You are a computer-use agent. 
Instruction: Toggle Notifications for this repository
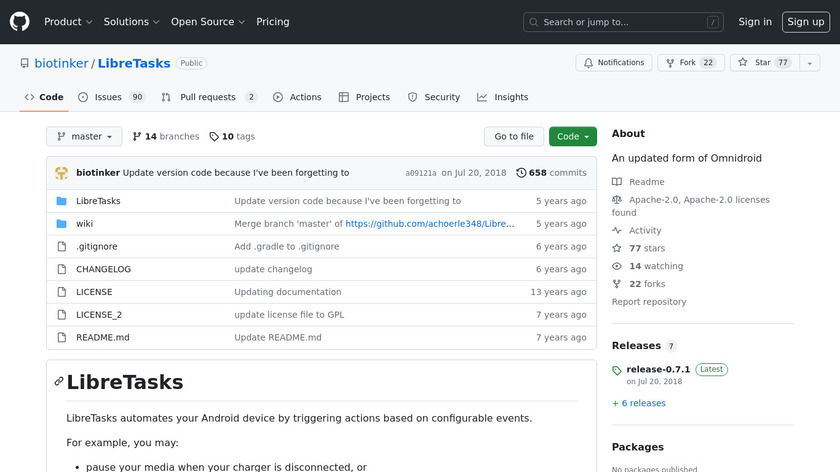point(612,63)
